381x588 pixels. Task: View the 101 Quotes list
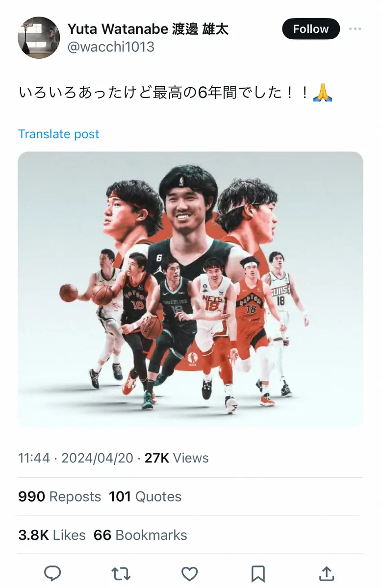[x=145, y=496]
